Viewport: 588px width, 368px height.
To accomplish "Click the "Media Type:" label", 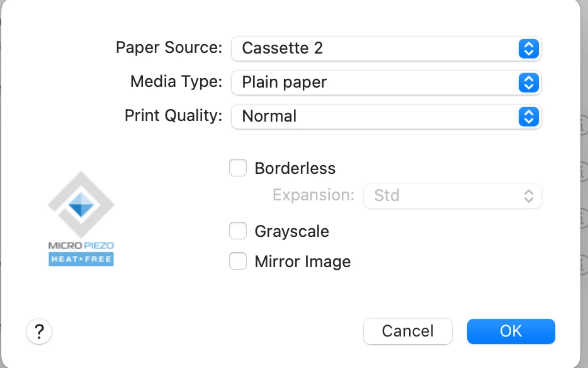I will click(176, 83).
